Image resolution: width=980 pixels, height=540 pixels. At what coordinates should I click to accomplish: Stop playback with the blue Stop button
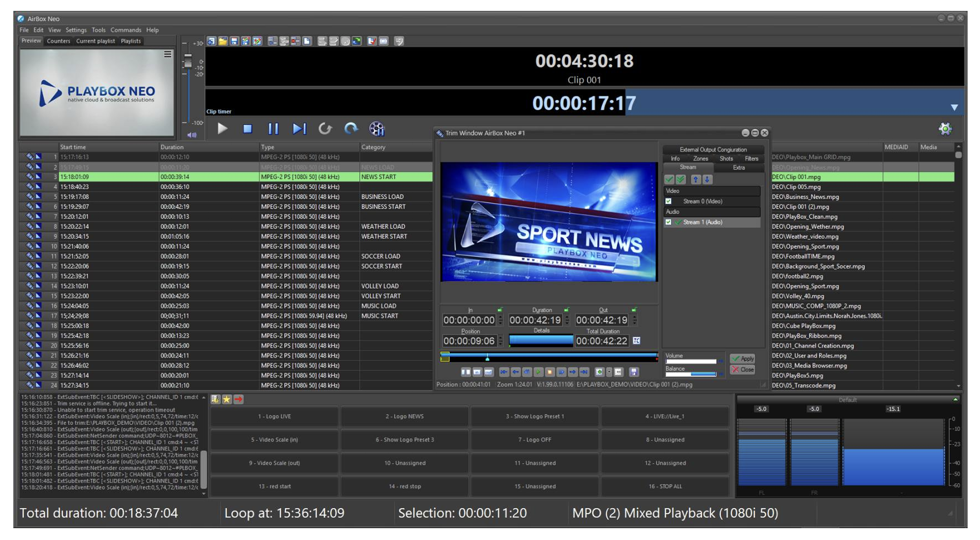tap(247, 129)
